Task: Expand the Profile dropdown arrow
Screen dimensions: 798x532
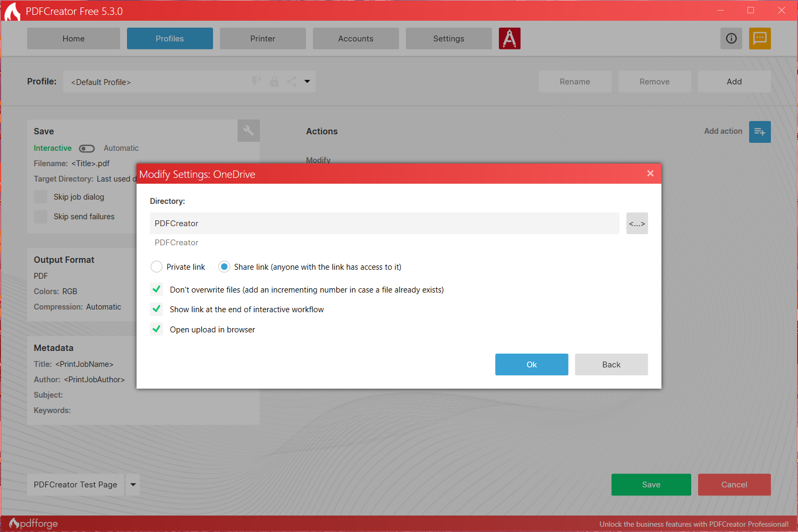Action: (307, 81)
